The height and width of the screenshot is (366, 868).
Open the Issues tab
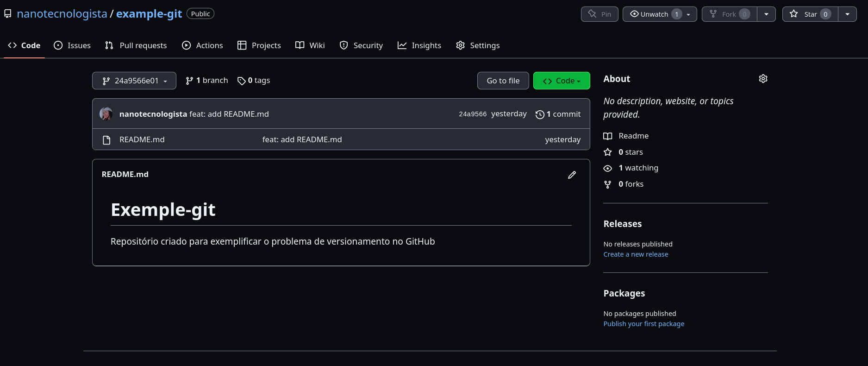click(72, 45)
